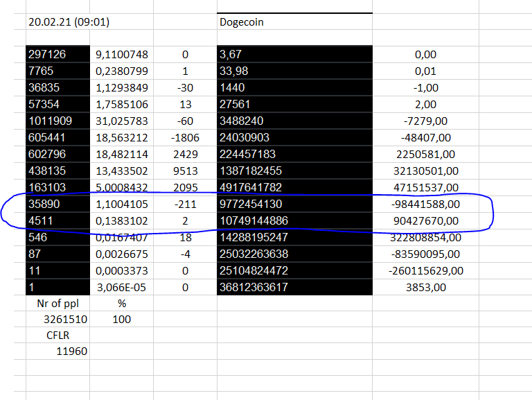Click the 2,00 cell
Screen dimensions: 532x400
click(x=425, y=104)
